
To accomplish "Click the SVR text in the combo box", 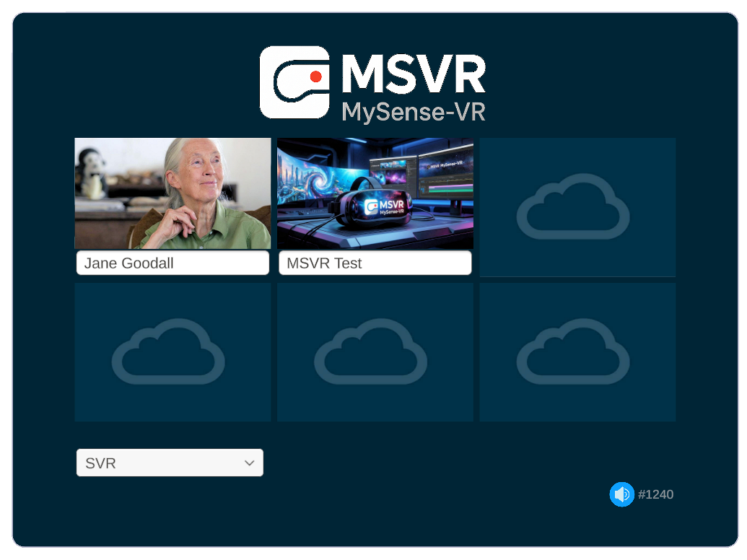I will coord(101,463).
